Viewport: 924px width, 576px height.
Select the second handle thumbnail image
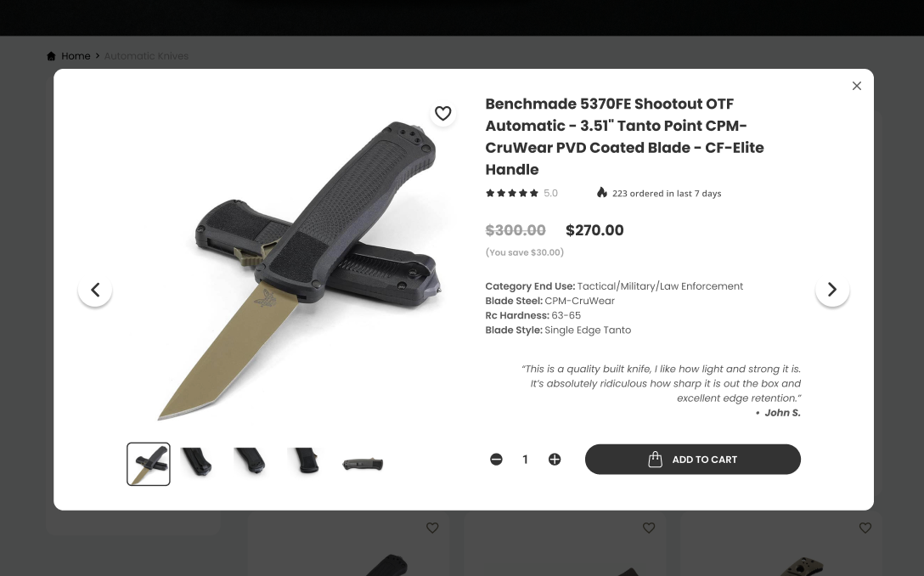pyautogui.click(x=197, y=461)
